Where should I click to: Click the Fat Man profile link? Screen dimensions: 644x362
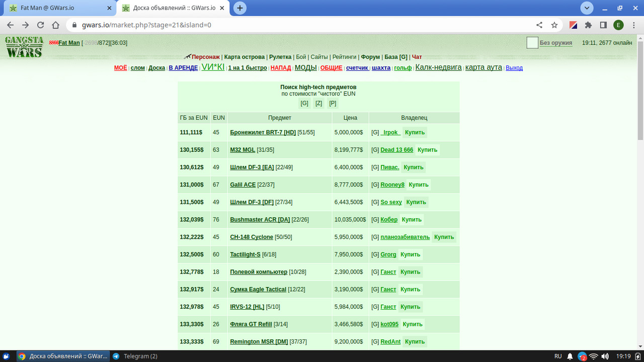69,43
